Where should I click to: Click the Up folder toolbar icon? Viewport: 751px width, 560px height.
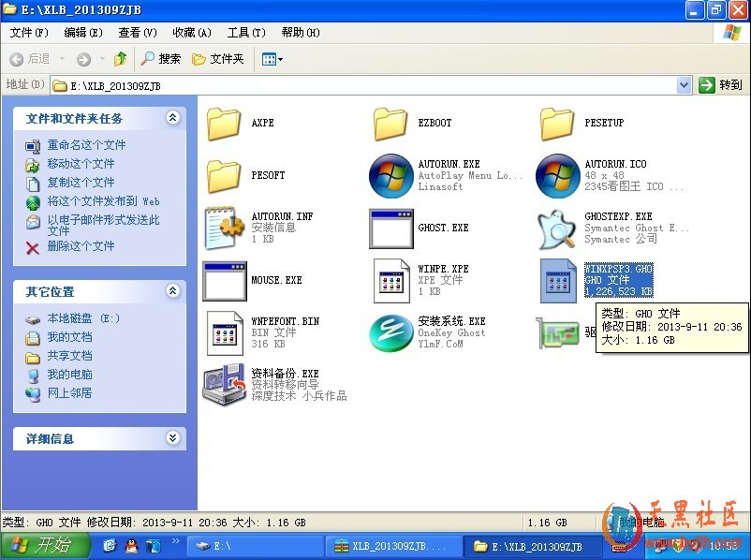point(120,59)
